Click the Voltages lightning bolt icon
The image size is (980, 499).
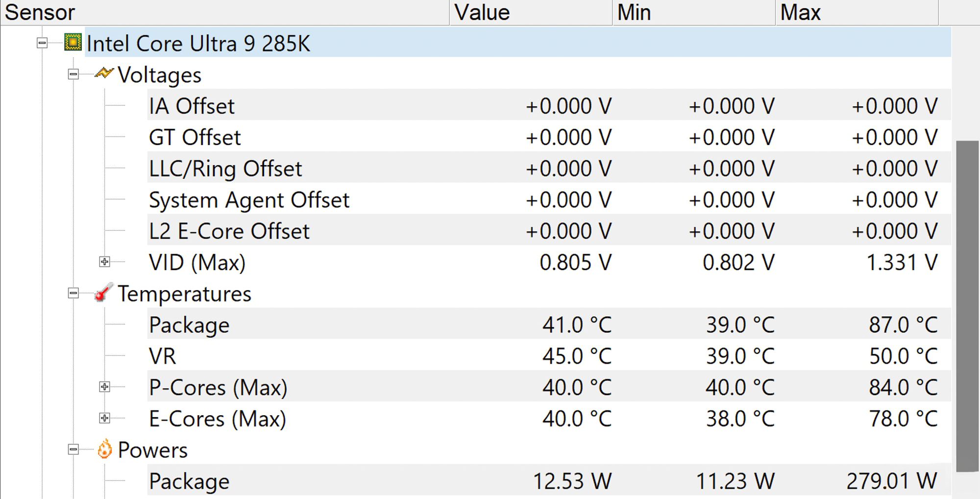point(104,74)
